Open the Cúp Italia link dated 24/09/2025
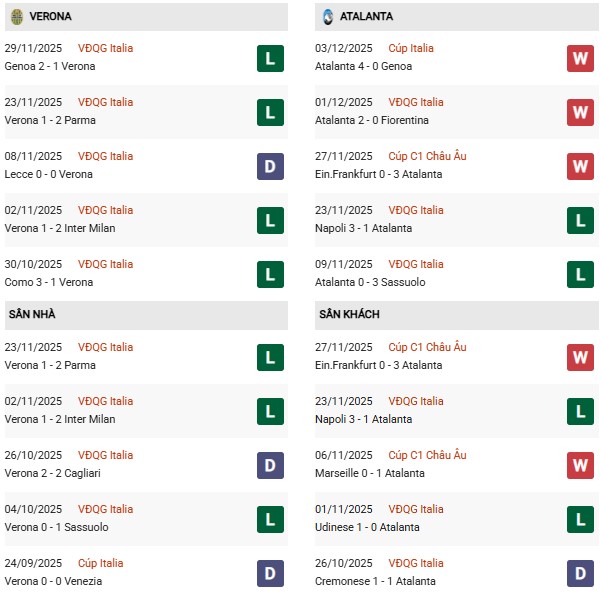This screenshot has width=600, height=595. click(x=104, y=563)
